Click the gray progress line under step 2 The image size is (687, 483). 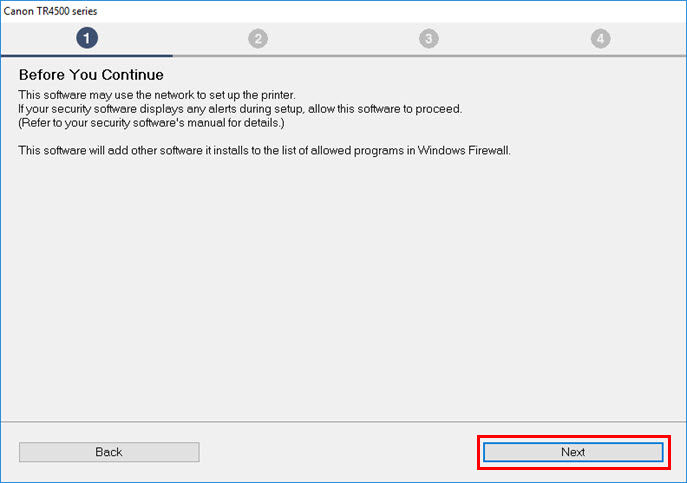point(258,56)
